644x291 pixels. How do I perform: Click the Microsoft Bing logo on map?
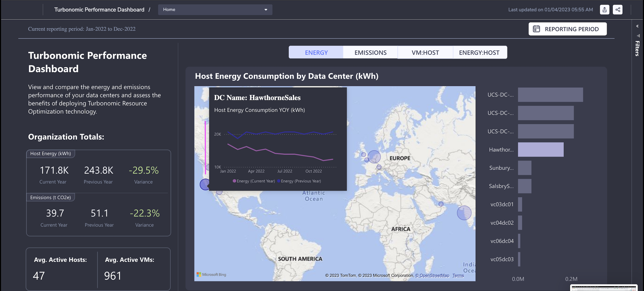211,275
